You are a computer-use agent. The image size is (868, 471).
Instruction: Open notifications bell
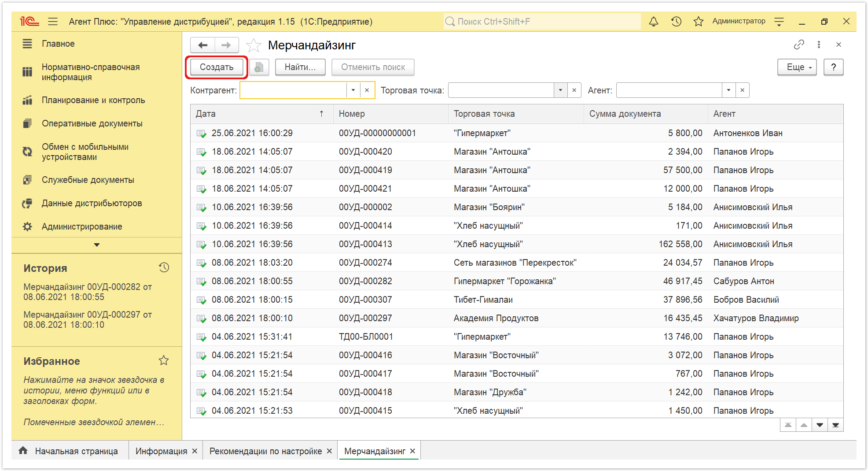click(654, 21)
